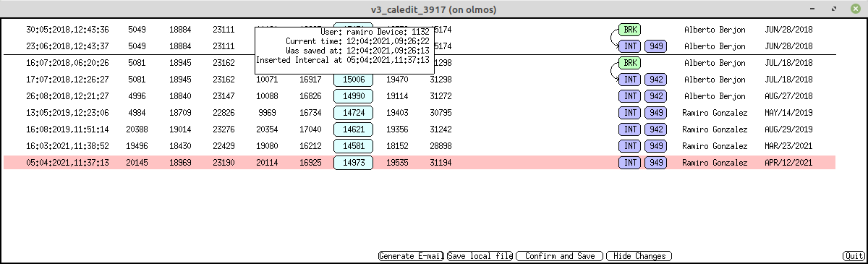Click date MAY/14/2019

click(x=788, y=113)
